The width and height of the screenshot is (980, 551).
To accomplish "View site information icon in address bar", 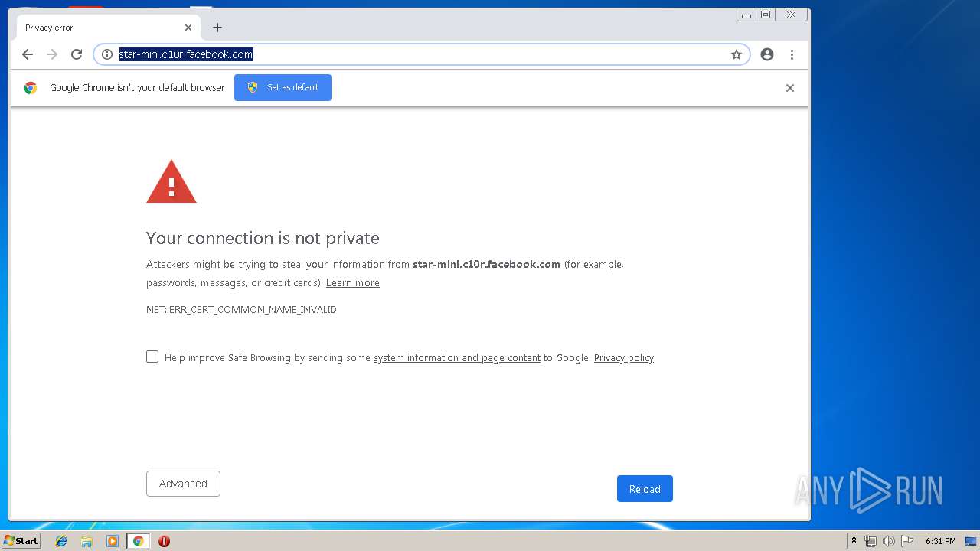I will click(107, 54).
